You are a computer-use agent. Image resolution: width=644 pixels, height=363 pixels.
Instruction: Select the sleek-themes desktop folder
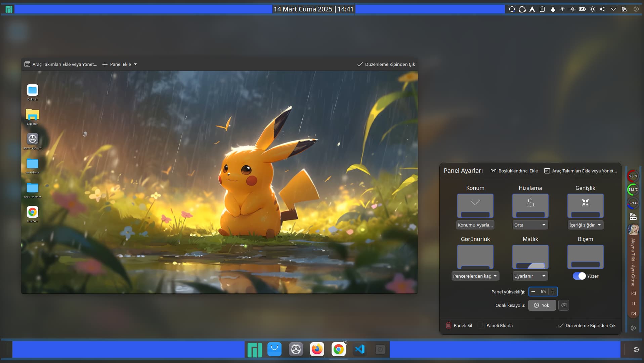pos(32,190)
